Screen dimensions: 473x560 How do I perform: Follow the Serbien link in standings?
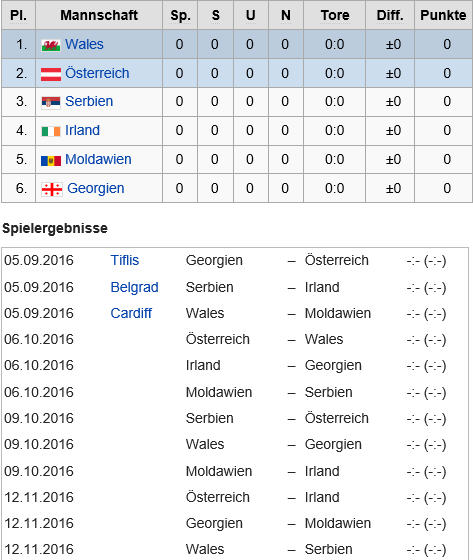pos(89,101)
